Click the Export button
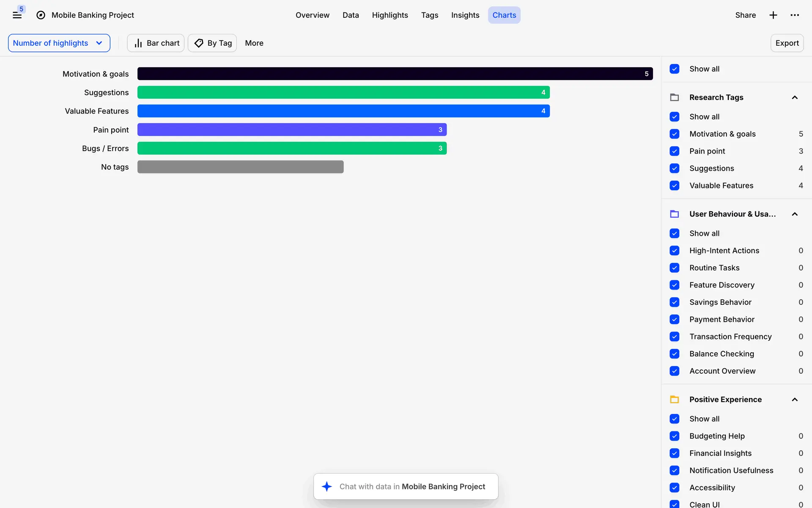Viewport: 812px width, 508px height. click(787, 43)
